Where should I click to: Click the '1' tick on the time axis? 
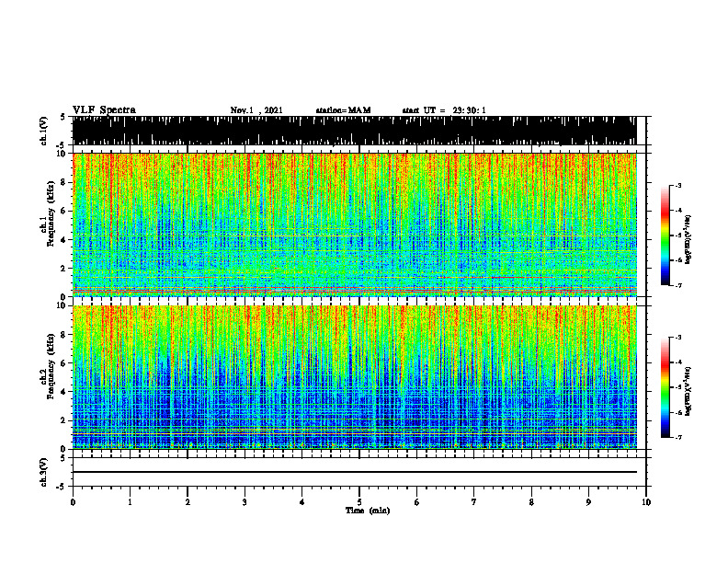pyautogui.click(x=130, y=502)
